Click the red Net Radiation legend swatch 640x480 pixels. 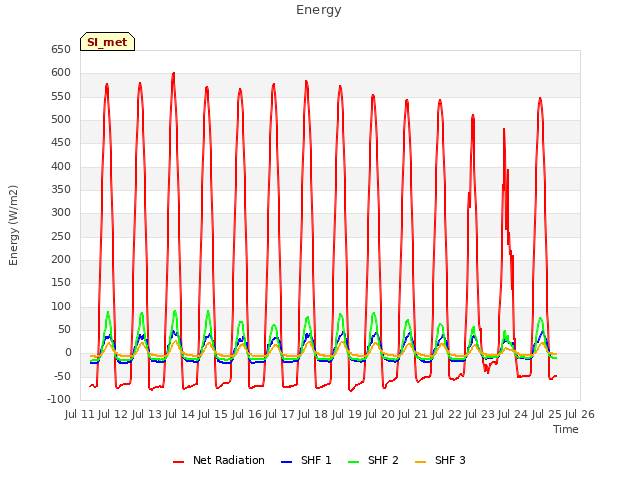click(x=179, y=462)
